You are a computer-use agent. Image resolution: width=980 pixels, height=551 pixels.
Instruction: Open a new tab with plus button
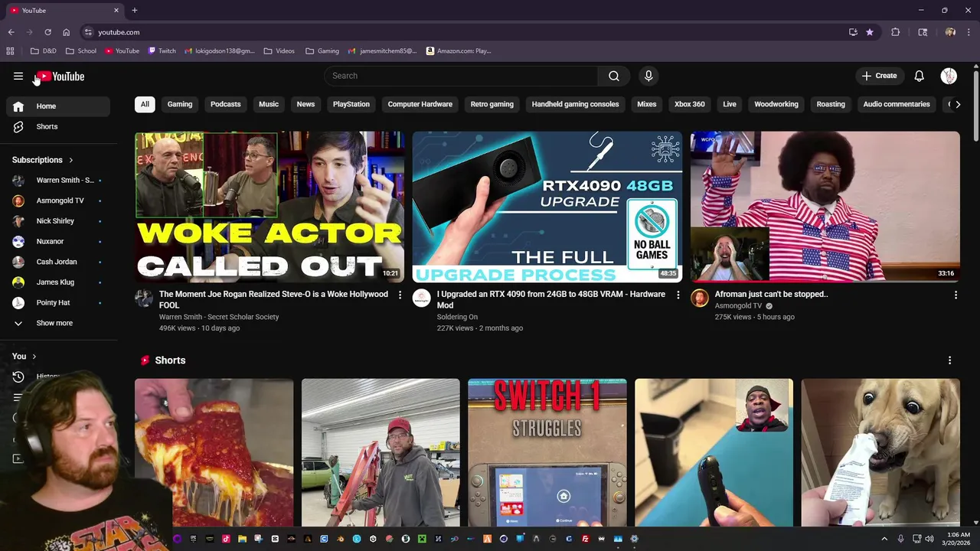point(135,10)
